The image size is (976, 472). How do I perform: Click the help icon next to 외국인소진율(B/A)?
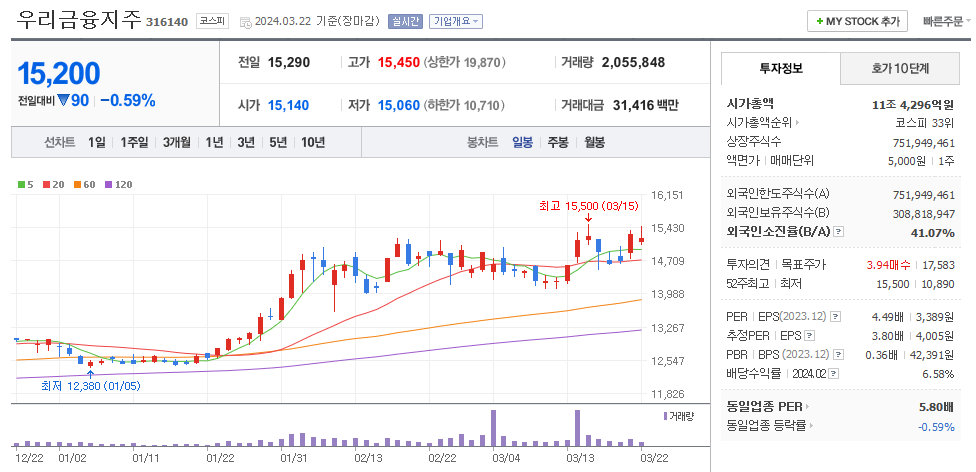(x=839, y=232)
